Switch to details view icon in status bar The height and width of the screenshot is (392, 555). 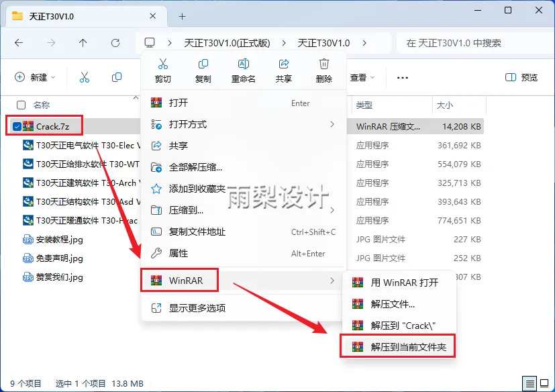pos(529,383)
